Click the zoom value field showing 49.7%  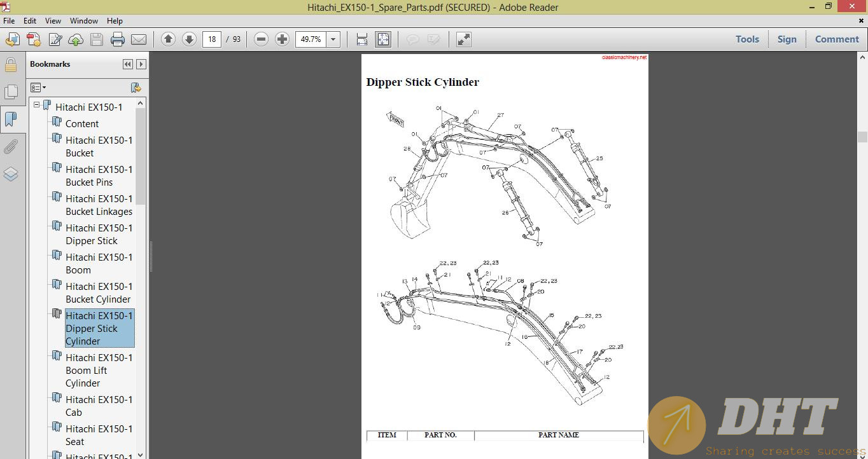coord(311,39)
